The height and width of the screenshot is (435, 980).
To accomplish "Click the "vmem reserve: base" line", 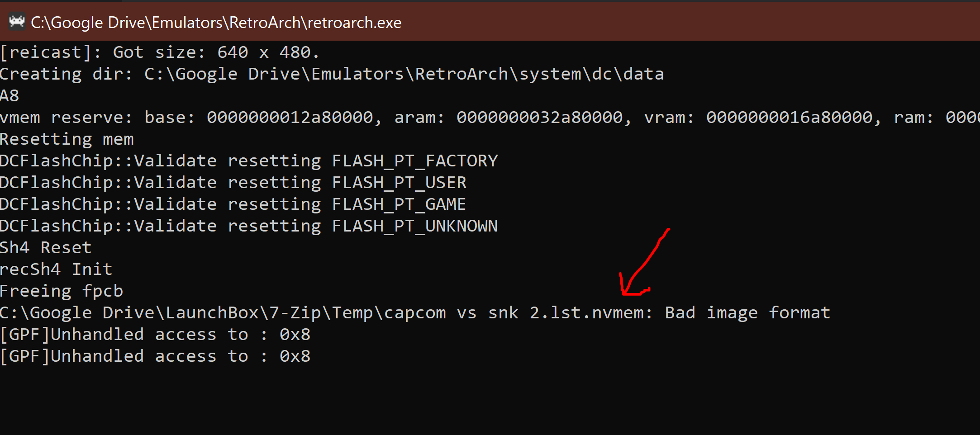I will 490,118.
